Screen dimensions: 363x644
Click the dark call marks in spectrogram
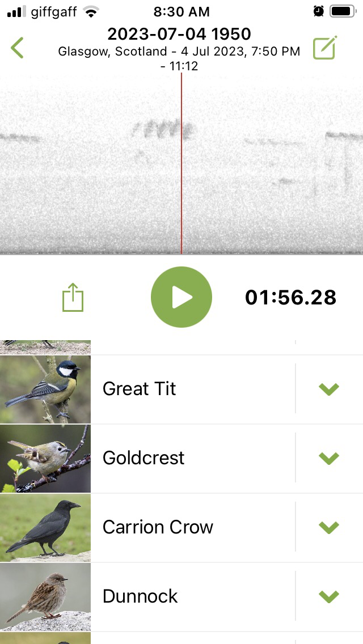(x=163, y=129)
